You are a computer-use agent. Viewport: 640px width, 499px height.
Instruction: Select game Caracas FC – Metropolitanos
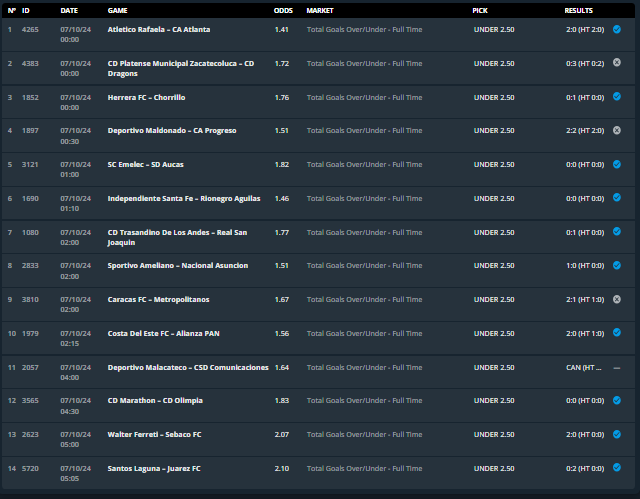point(158,299)
